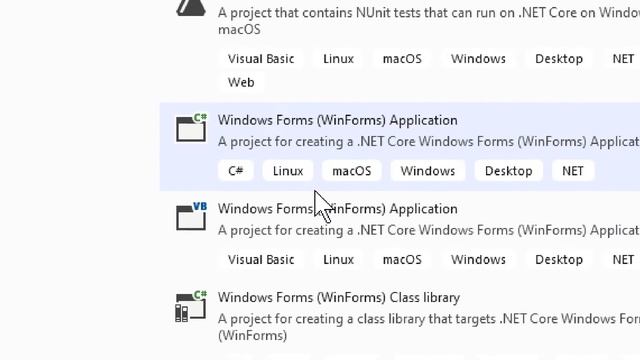Click the macOS tag on NUnit project
Screen dimensions: 640x360
[402, 59]
